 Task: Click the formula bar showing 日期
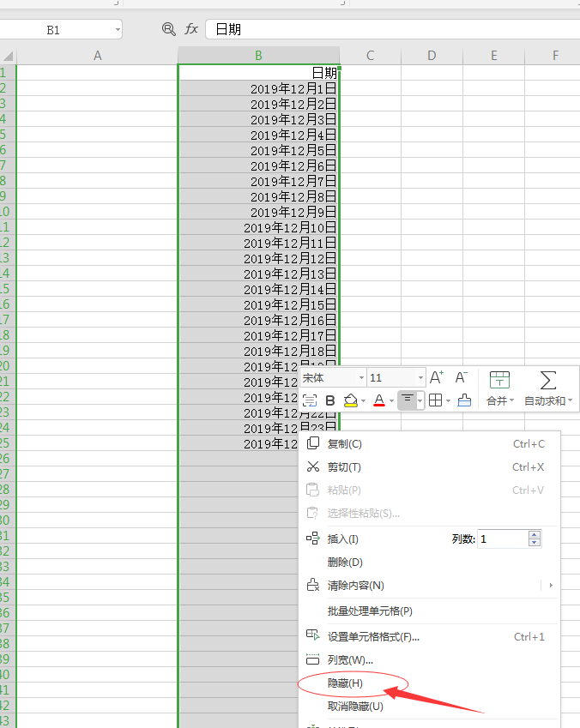393,29
